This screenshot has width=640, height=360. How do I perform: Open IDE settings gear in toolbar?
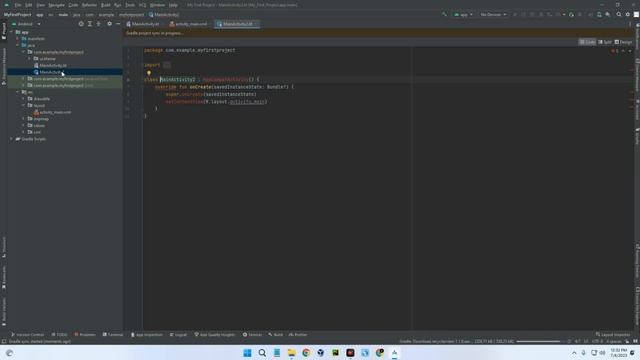tap(628, 15)
